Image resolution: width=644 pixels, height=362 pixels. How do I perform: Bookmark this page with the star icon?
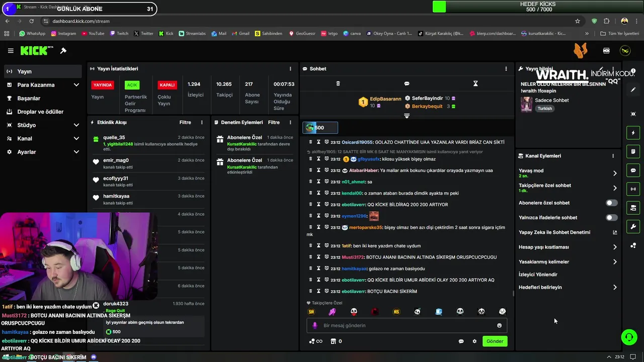pyautogui.click(x=578, y=21)
